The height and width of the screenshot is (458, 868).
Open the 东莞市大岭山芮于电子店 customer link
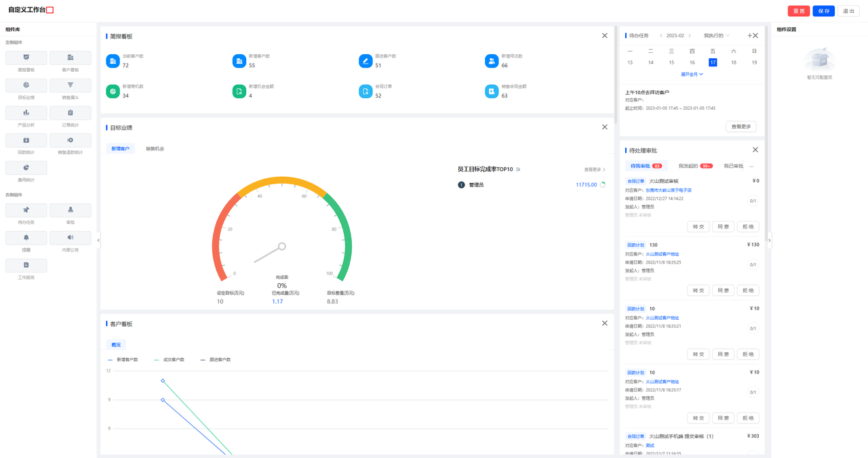pos(669,190)
